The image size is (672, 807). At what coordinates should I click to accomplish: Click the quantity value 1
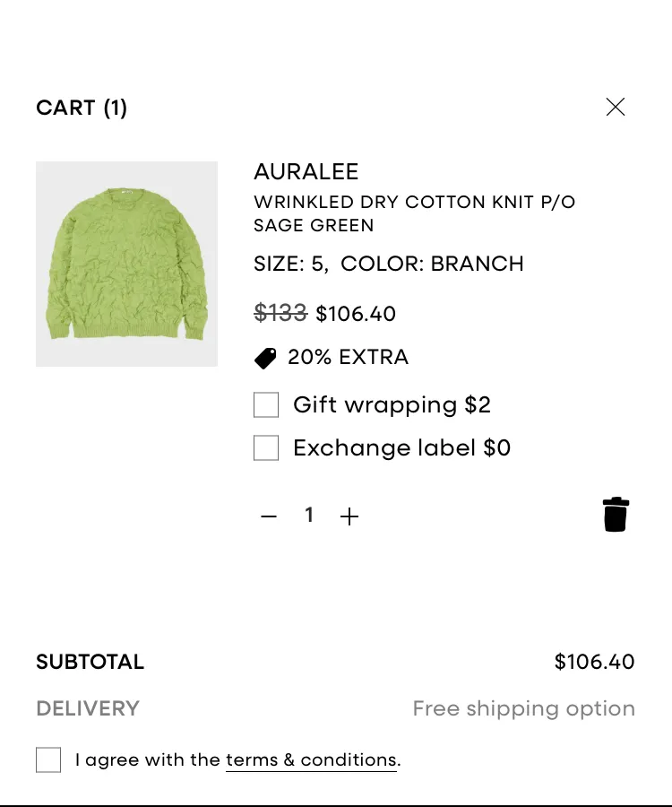[309, 516]
